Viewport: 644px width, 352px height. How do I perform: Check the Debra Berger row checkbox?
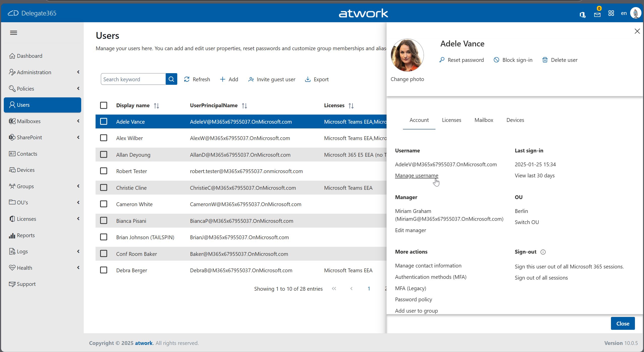104,270
